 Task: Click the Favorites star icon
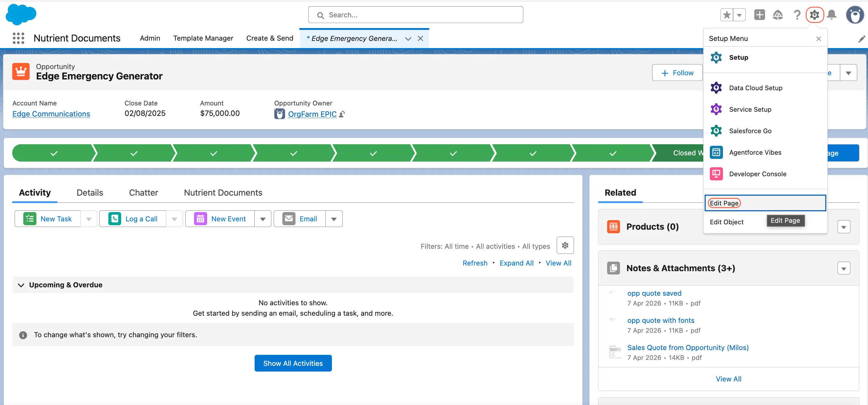[727, 15]
